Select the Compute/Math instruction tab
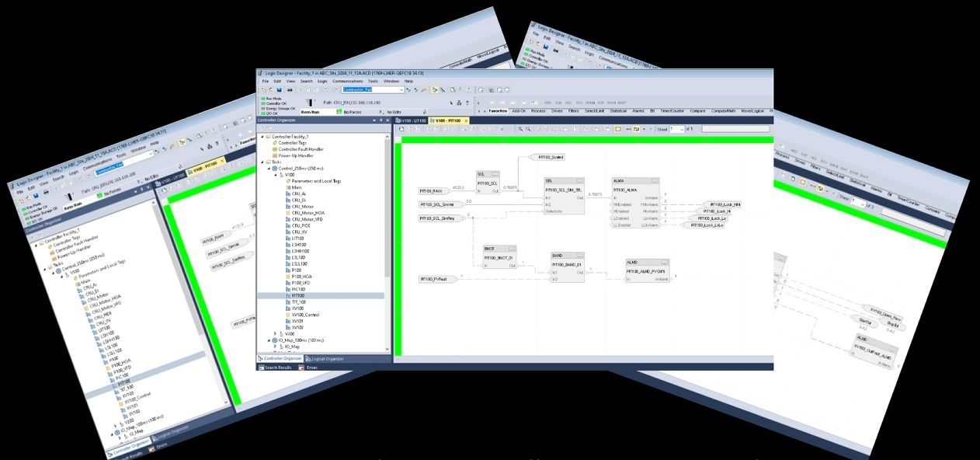This screenshot has height=460, width=980. [x=725, y=111]
